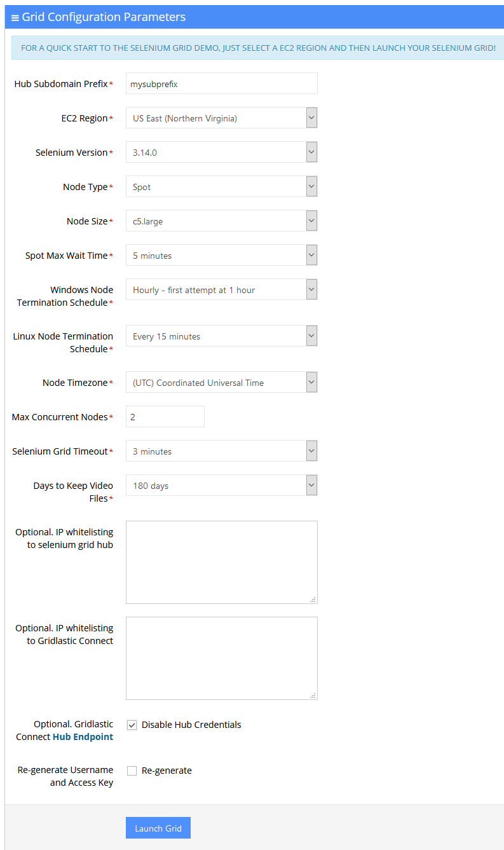Open the Windows Node Termination Schedule dropdown
This screenshot has height=850, width=504.
(310, 289)
